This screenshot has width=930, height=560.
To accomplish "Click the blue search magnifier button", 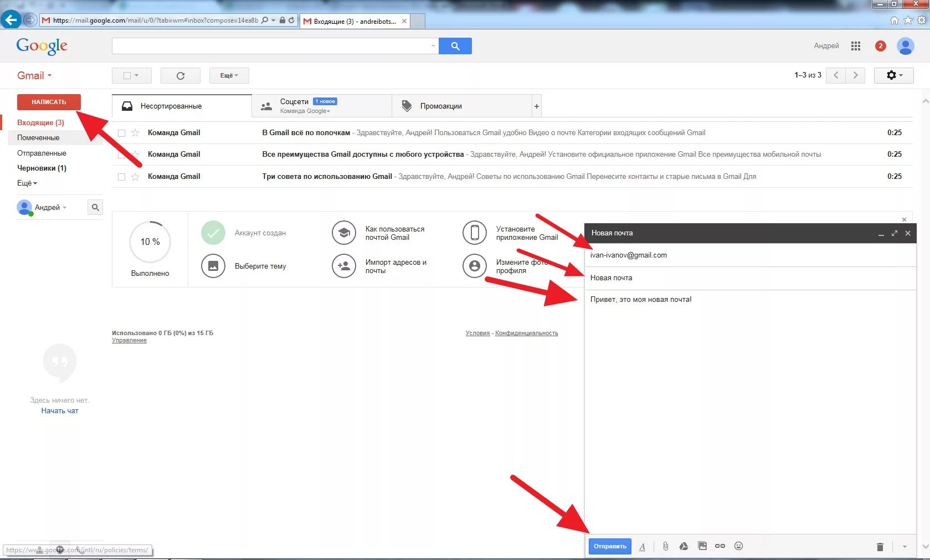I will (x=455, y=46).
